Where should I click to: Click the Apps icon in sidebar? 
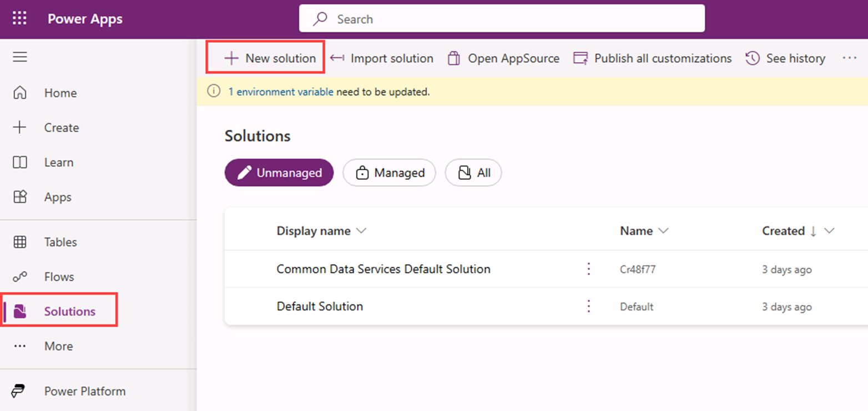click(20, 197)
